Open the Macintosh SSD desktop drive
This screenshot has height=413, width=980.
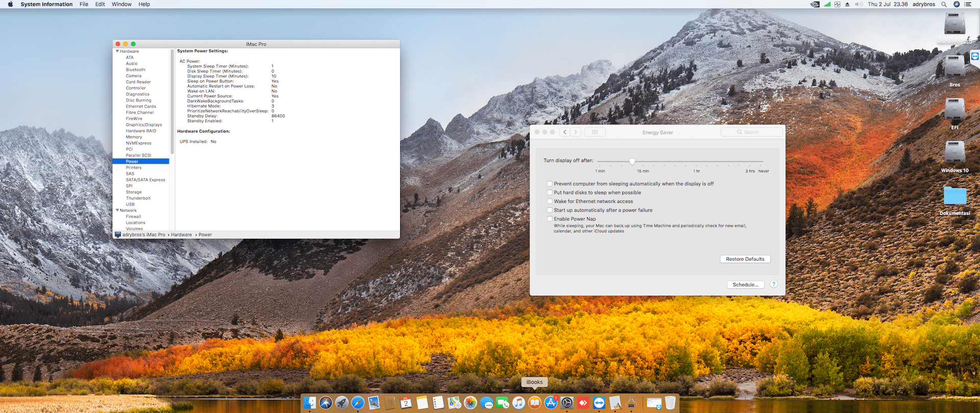954,23
